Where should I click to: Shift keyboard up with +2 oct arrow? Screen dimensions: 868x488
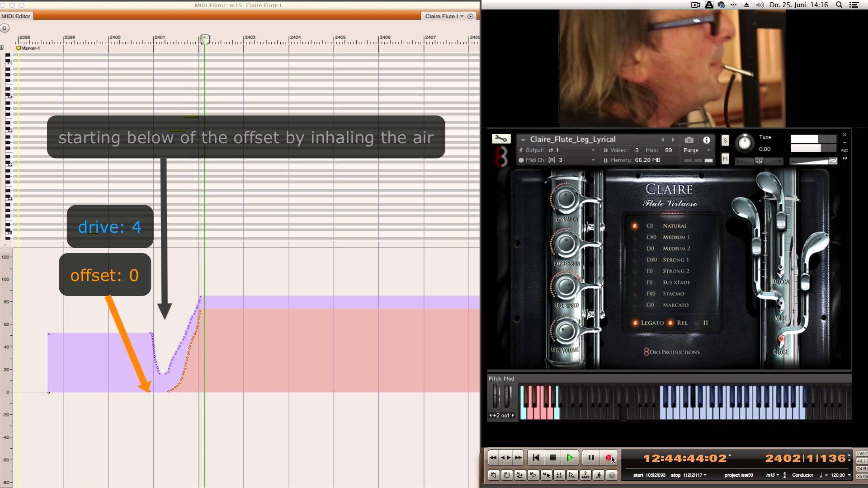point(513,415)
